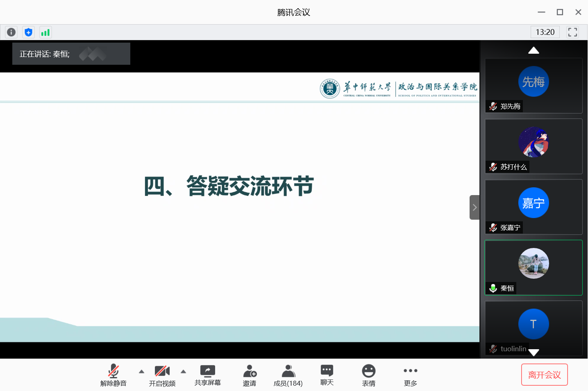Open the Members (成员) list

288,375
